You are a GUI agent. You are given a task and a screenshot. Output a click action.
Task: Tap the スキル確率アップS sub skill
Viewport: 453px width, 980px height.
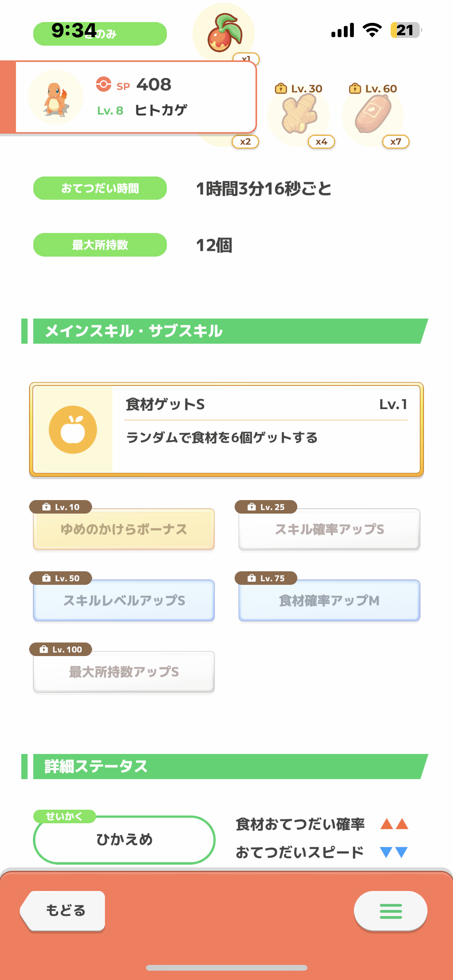click(329, 529)
